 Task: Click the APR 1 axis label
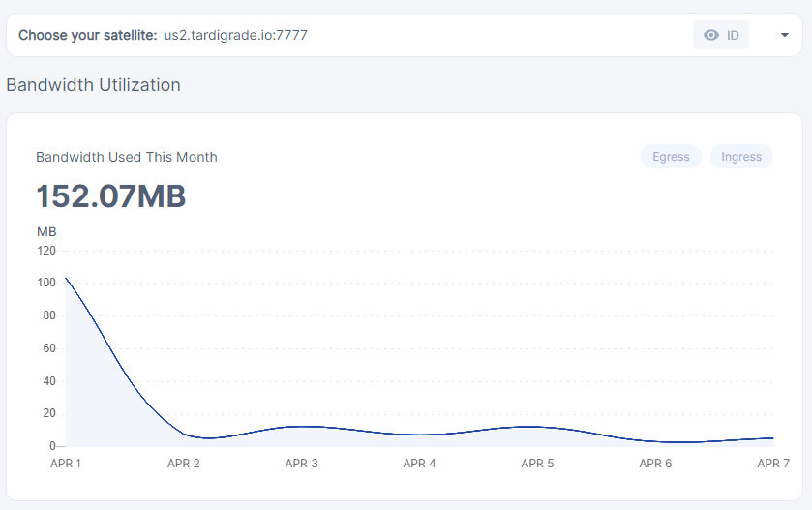point(66,464)
